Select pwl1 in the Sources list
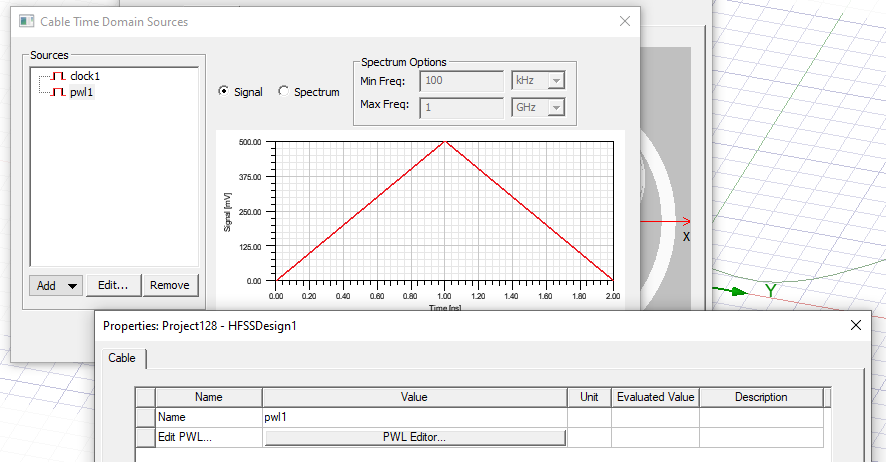 pos(82,92)
